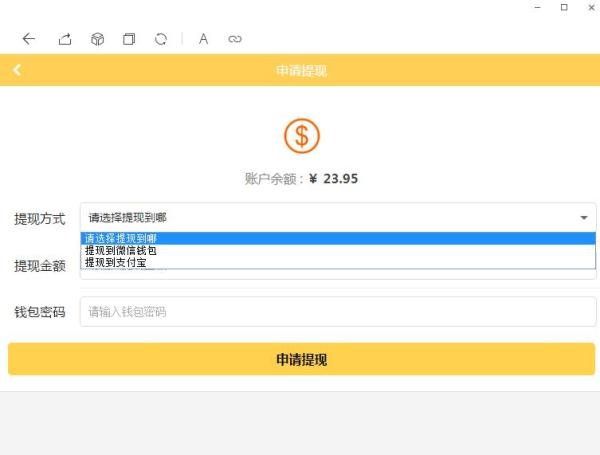Click the dropdown arrow of 提现方式
The width and height of the screenshot is (600, 455).
click(x=584, y=217)
